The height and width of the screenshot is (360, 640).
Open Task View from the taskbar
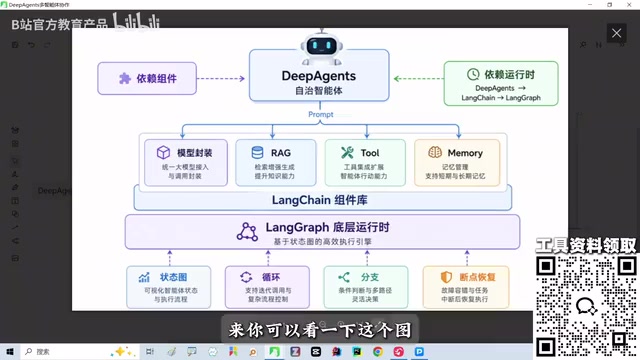[150, 351]
